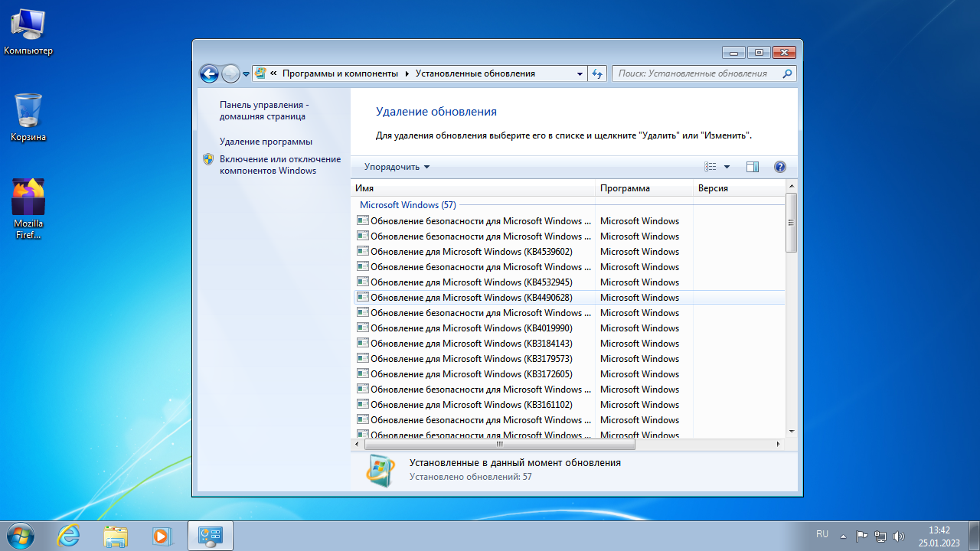Click the horizontal scroll right arrow

point(779,444)
